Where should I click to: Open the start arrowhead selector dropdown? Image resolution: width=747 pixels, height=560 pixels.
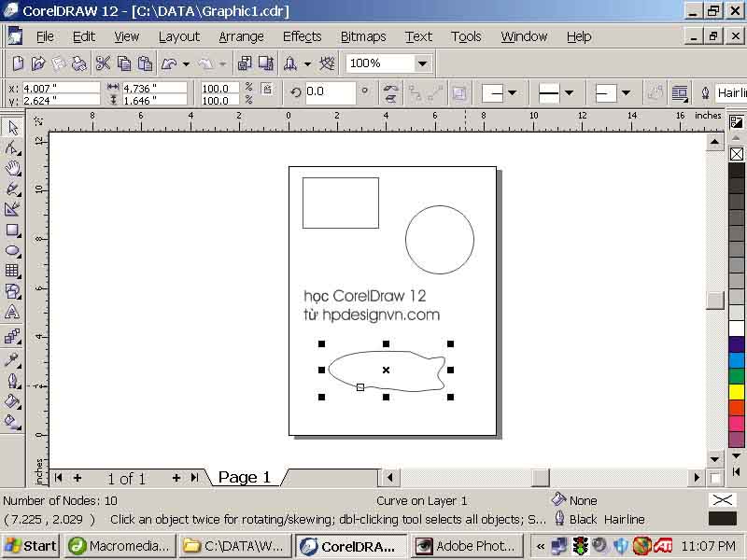[513, 92]
